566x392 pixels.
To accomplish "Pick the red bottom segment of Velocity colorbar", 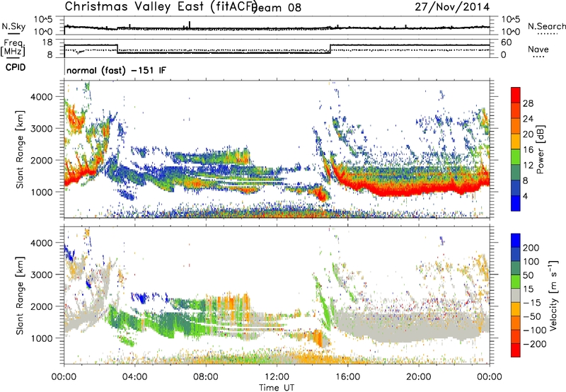I will point(516,350).
